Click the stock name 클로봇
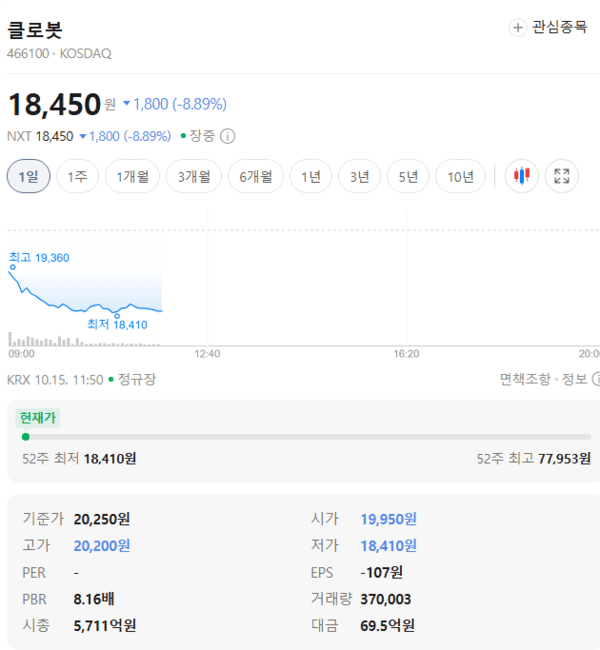The height and width of the screenshot is (650, 600). [35, 30]
